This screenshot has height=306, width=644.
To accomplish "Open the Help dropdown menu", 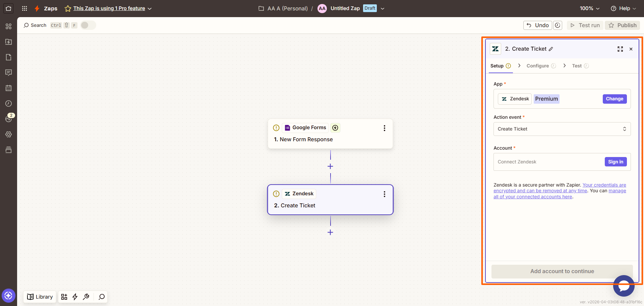I will tap(623, 8).
